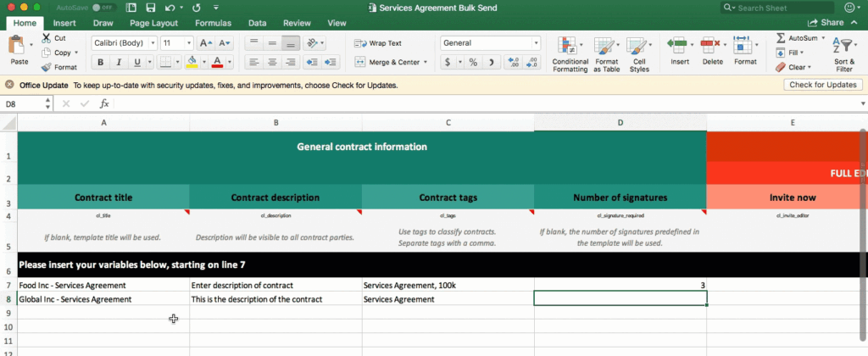This screenshot has height=356, width=868.
Task: Apply the Comma style
Action: 492,62
